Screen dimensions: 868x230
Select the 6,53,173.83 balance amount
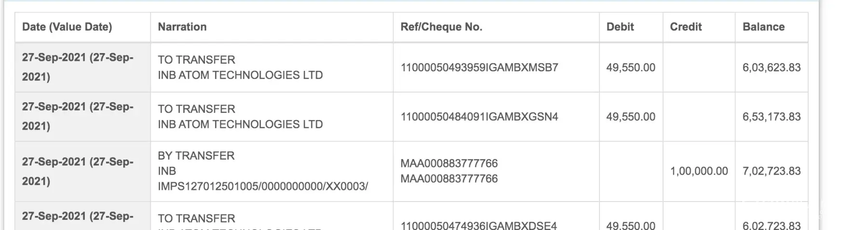pyautogui.click(x=771, y=117)
